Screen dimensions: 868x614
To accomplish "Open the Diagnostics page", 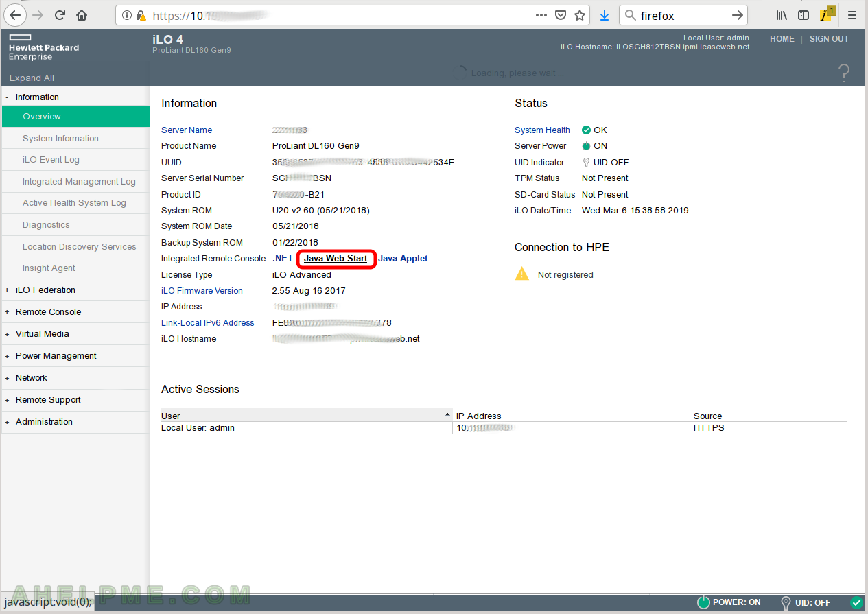I will click(46, 225).
